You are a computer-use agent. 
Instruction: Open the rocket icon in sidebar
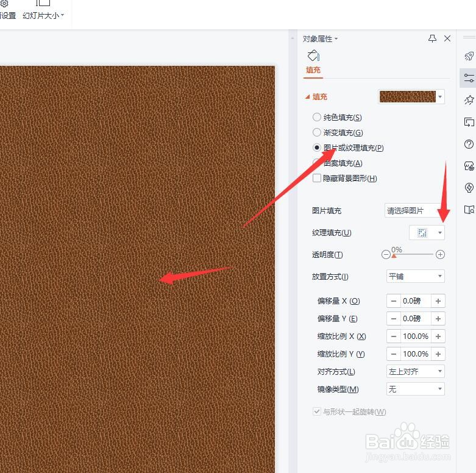[469, 56]
